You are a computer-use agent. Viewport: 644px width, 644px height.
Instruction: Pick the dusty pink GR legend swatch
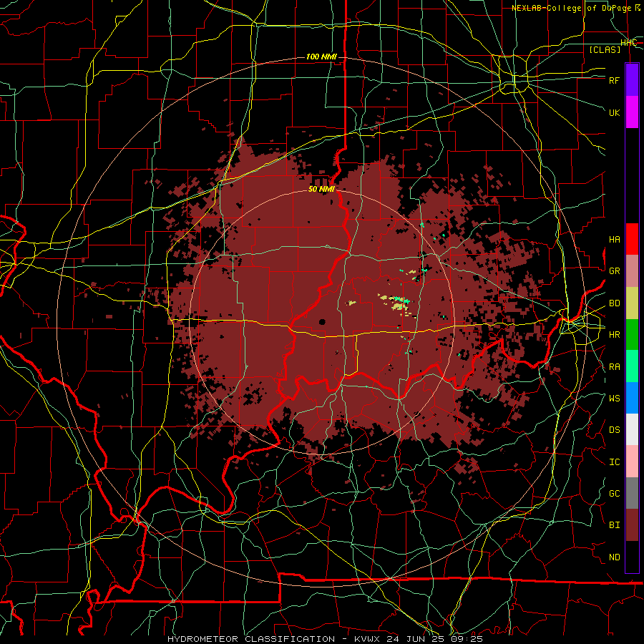click(632, 271)
